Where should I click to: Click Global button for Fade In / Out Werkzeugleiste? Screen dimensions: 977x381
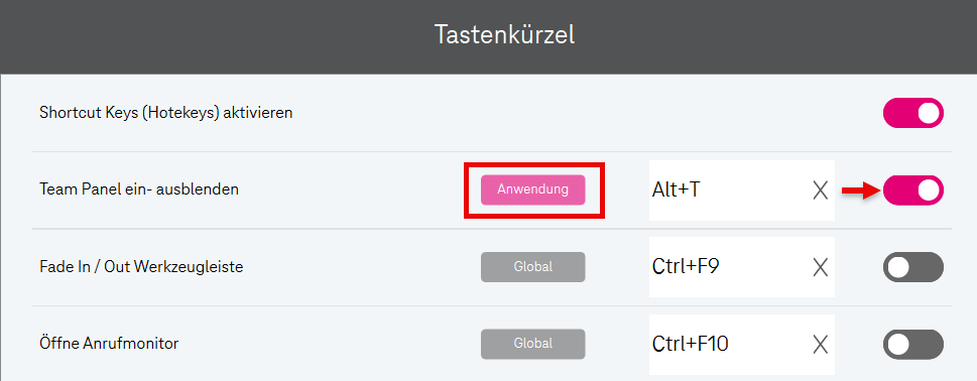click(533, 267)
